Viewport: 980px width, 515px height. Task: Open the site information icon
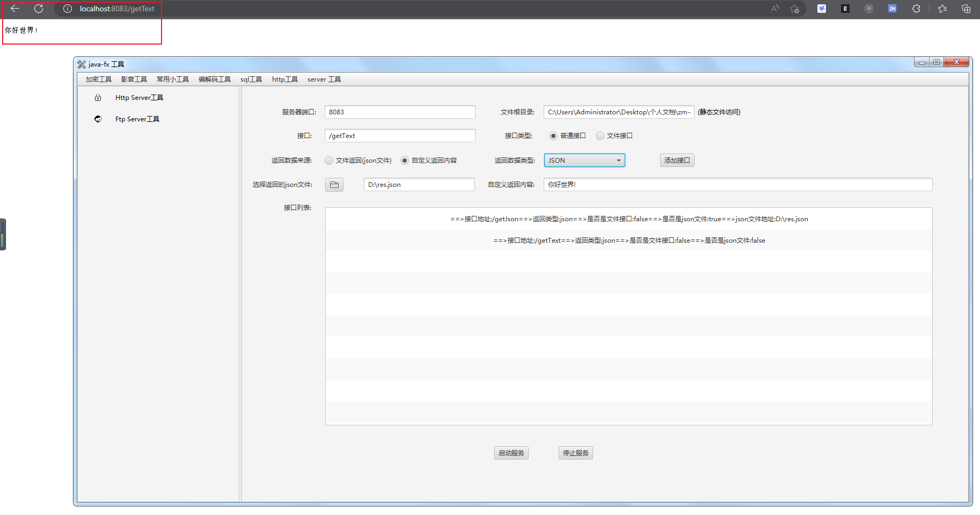tap(68, 9)
